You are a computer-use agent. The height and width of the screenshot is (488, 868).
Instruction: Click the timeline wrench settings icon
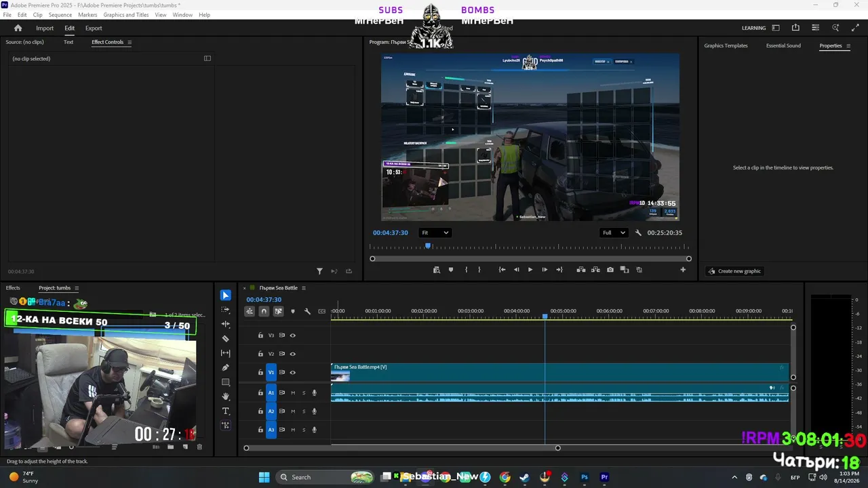(x=307, y=311)
